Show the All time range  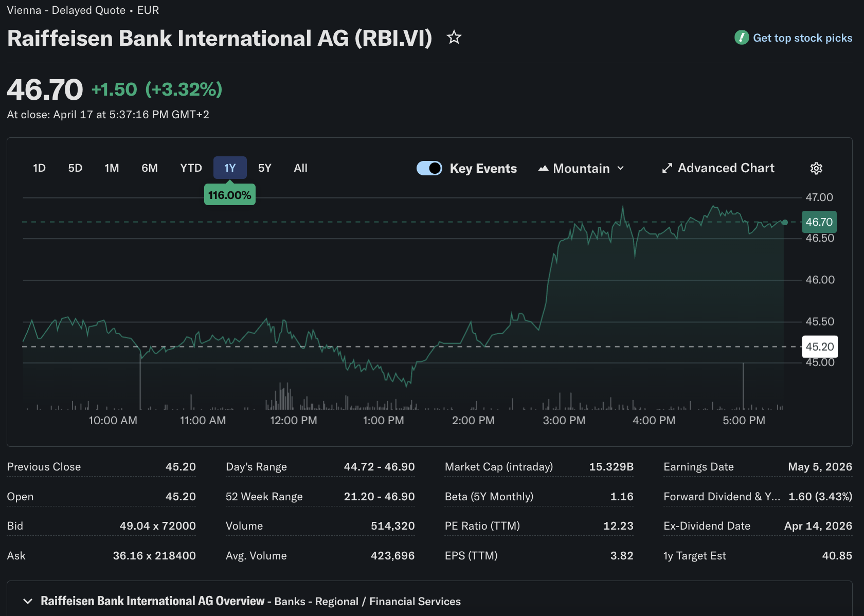(300, 168)
